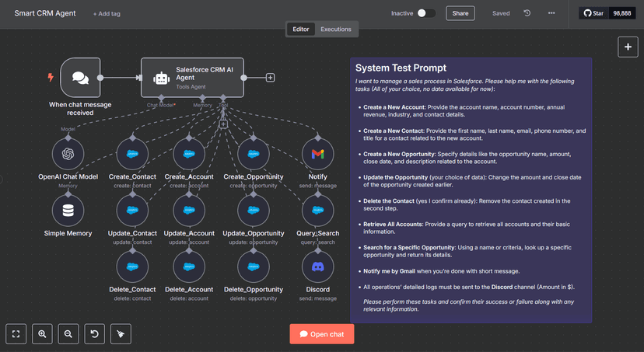Select the Simple Memory database node

[68, 210]
